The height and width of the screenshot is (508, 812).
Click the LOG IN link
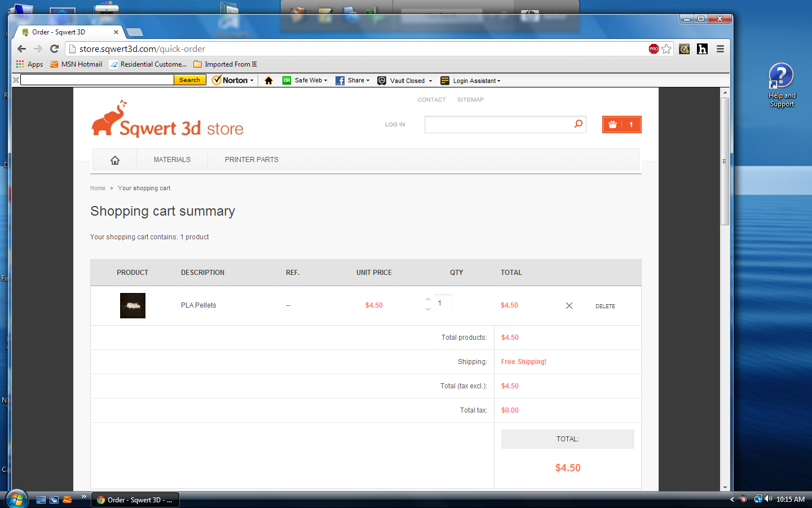(395, 125)
